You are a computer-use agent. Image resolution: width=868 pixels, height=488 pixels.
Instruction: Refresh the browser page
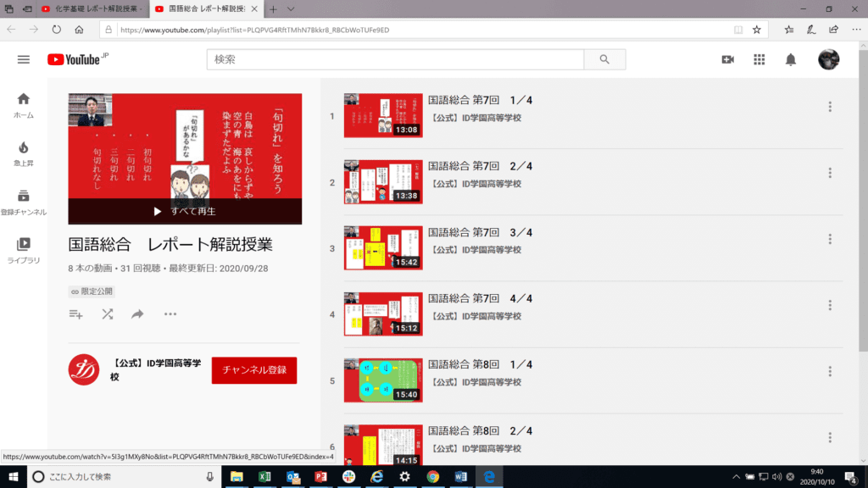tap(57, 30)
